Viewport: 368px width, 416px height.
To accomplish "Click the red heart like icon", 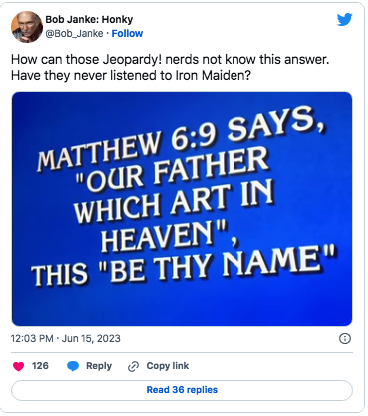I will (x=18, y=366).
